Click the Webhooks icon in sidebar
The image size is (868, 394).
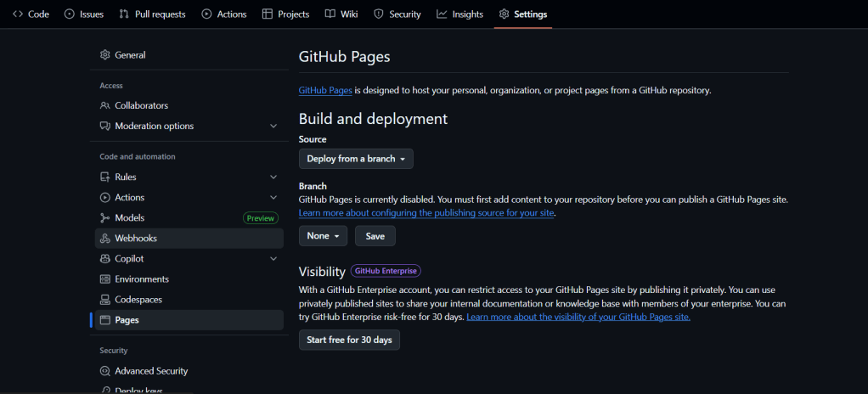click(105, 239)
